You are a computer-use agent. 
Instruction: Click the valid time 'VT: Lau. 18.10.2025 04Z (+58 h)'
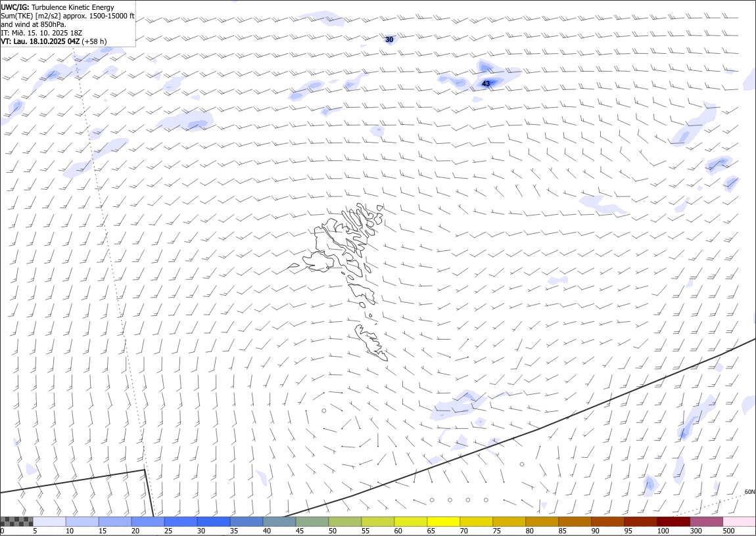click(x=54, y=41)
